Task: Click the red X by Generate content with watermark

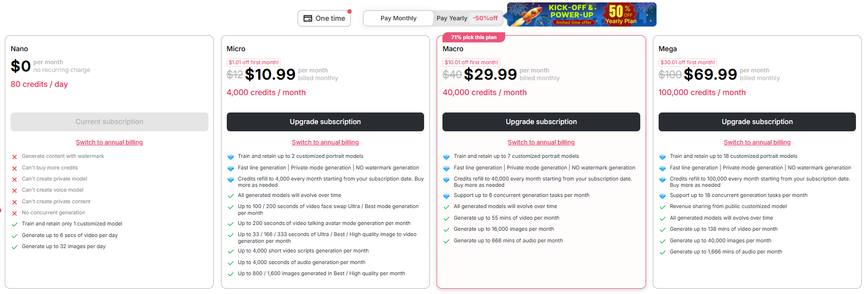Action: [x=14, y=157]
